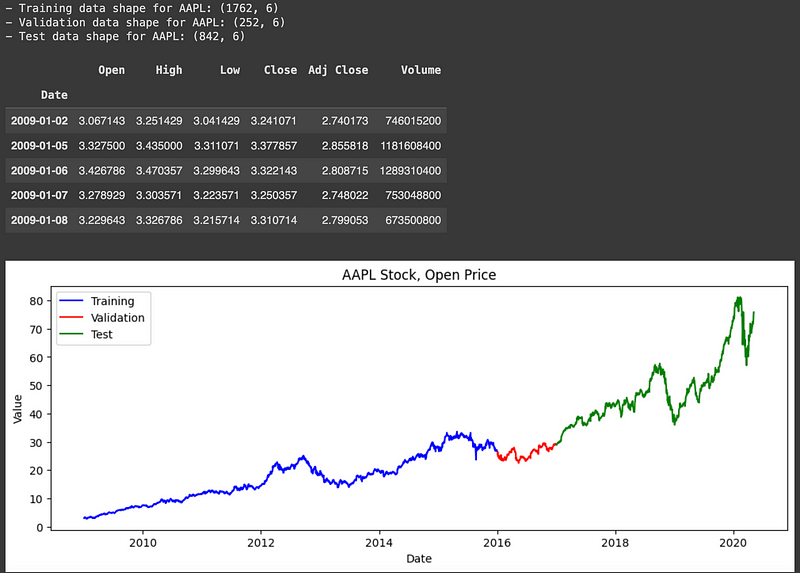Click Volume value 753048800
The width and height of the screenshot is (800, 573).
pos(413,195)
